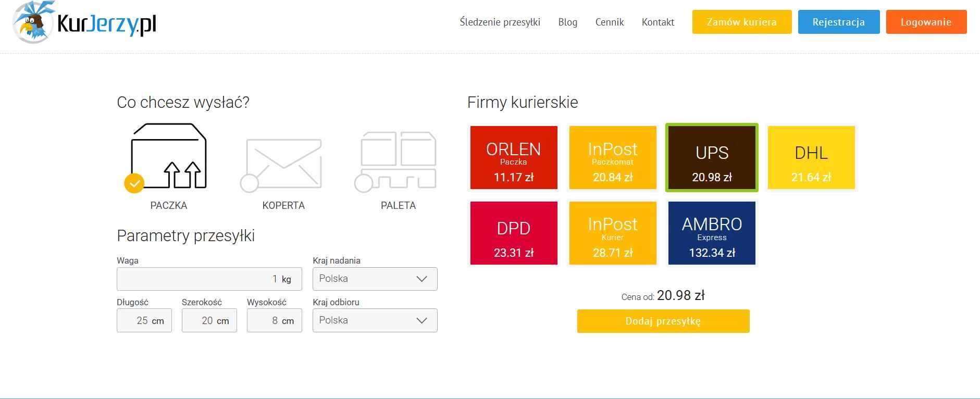
Task: Click the PACZKA label text
Action: pos(169,205)
